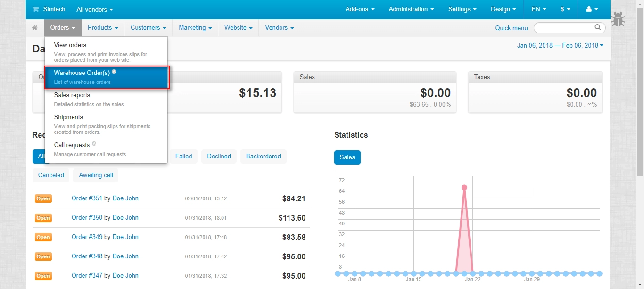Open the EN language selector
Viewport: 644px width, 289px height.
point(539,9)
